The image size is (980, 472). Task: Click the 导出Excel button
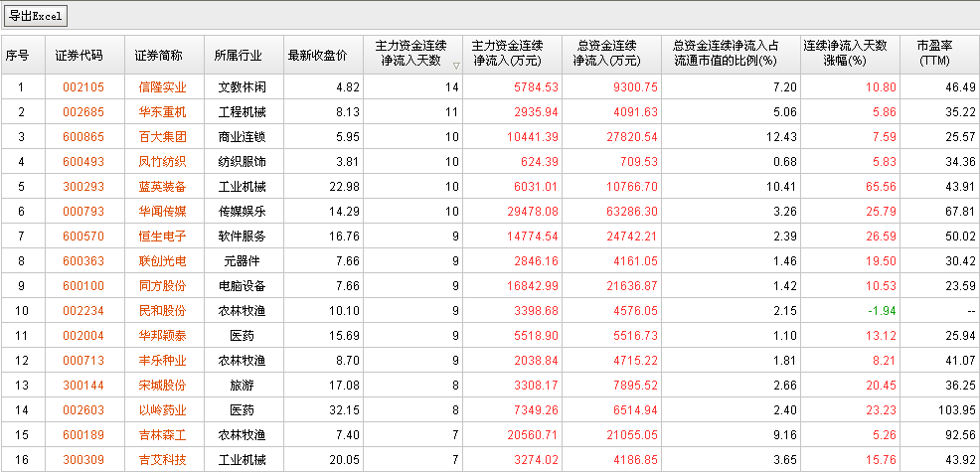pos(36,16)
